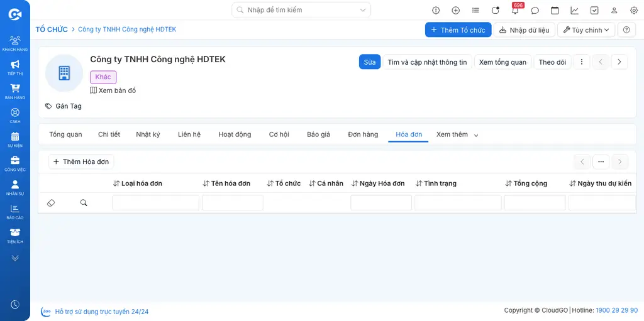Focus the Nhập để tìm kiếm search box
The image size is (644, 321).
tap(301, 10)
